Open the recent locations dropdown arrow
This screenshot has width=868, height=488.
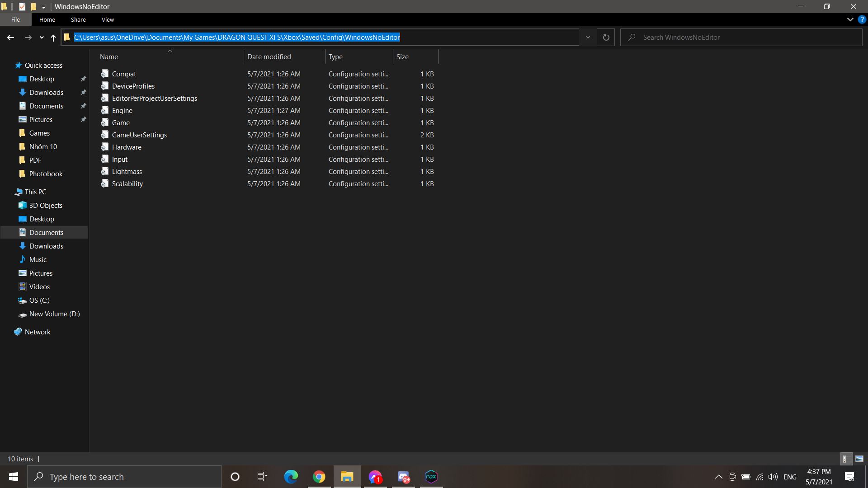click(x=42, y=38)
